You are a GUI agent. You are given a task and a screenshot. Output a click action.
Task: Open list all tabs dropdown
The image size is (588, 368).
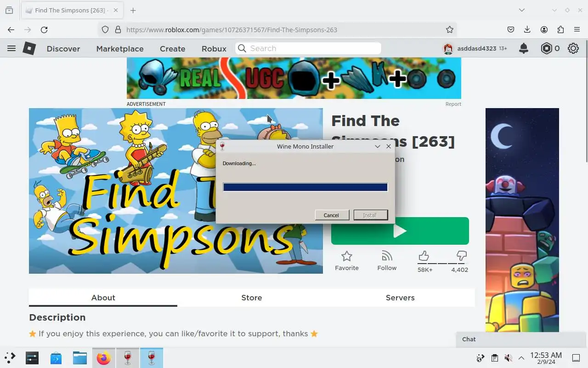pos(522,10)
